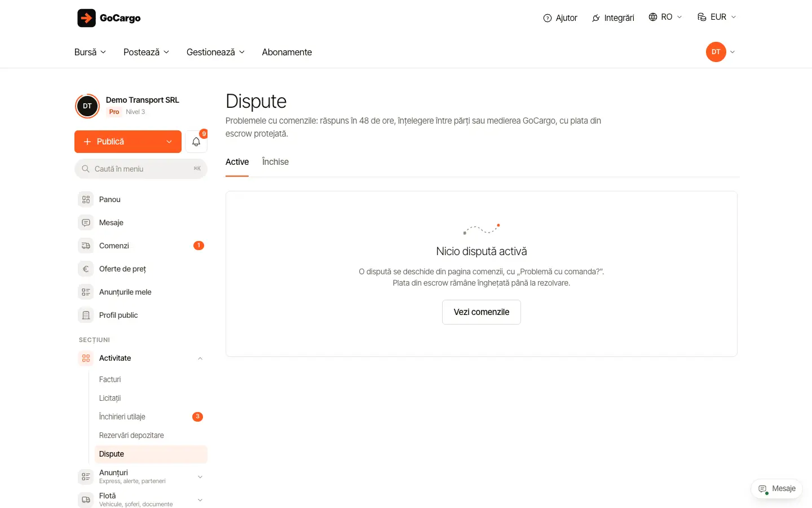Click the globe language icon
812x508 pixels.
653,17
